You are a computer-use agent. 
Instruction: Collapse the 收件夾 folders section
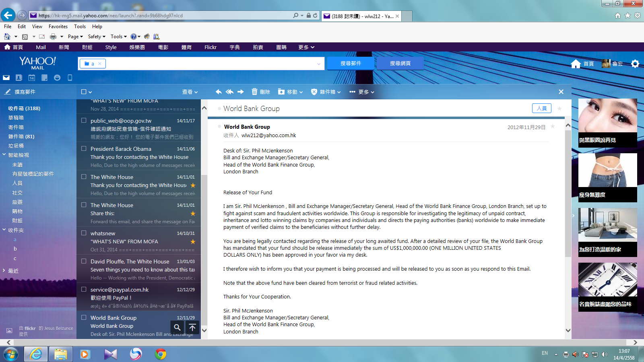click(4, 230)
